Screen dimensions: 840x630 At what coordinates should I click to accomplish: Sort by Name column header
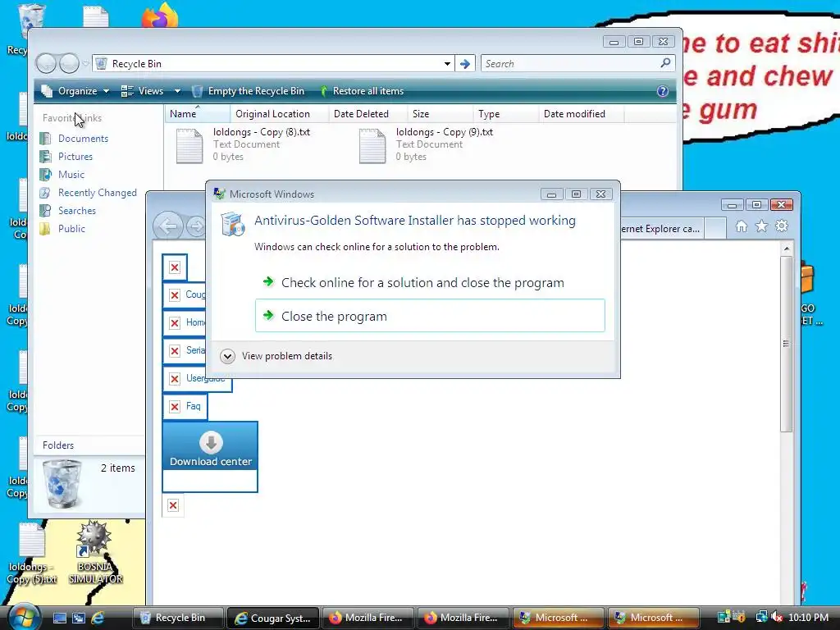tap(197, 113)
